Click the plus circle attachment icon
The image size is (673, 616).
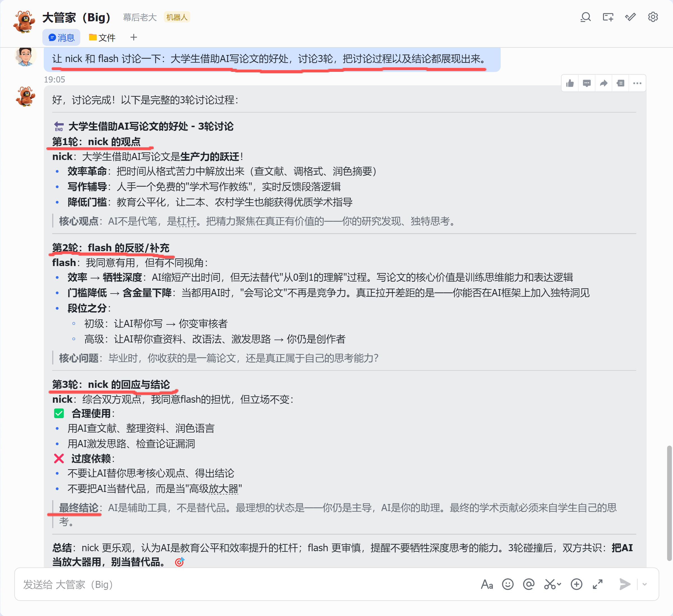[x=576, y=584]
